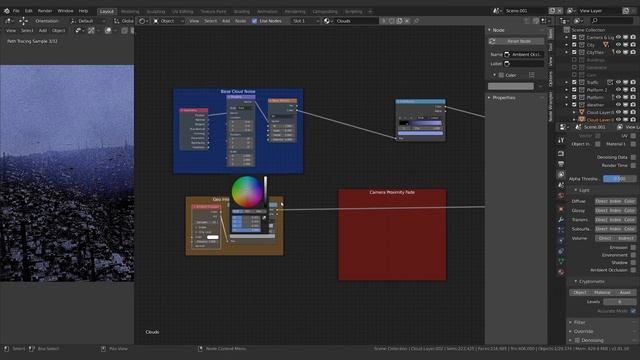Open the File menu
The width and height of the screenshot is (640, 360).
pos(16,11)
